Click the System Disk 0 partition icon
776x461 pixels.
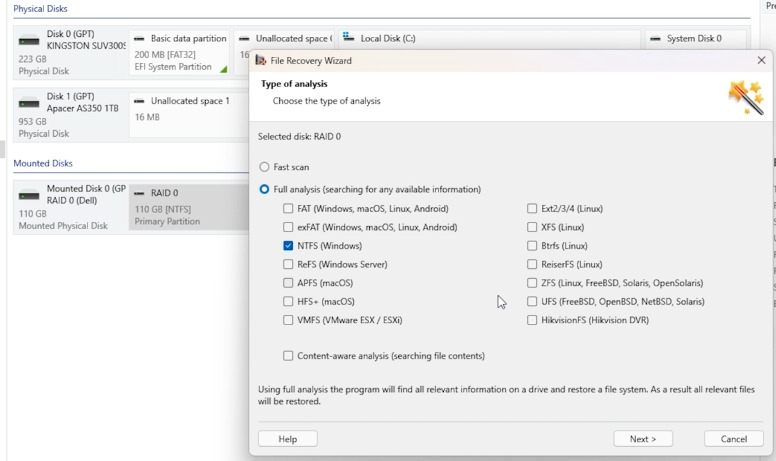pyautogui.click(x=655, y=39)
